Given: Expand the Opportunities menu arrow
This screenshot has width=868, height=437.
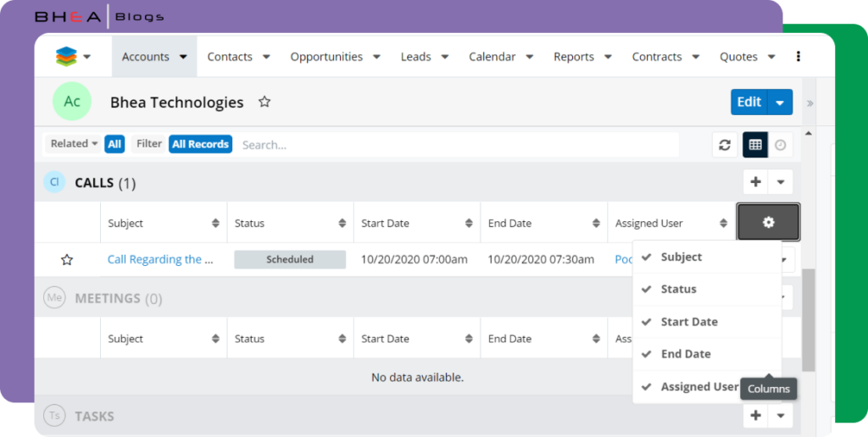Looking at the screenshot, I should 376,57.
